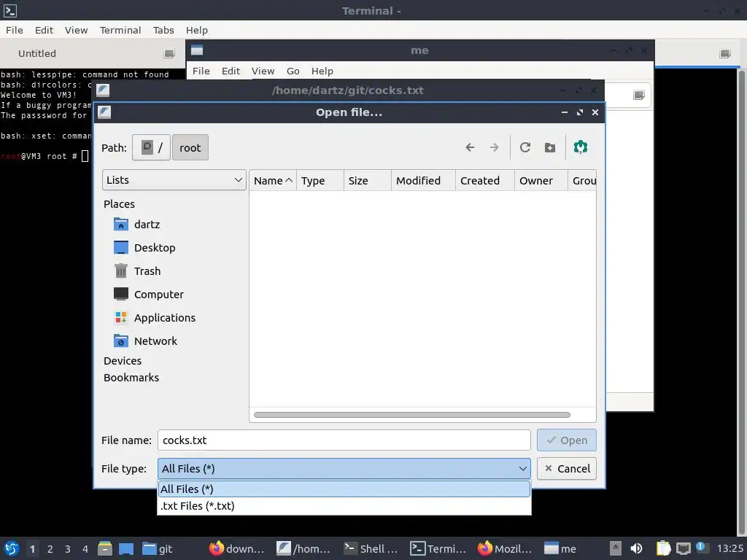Switch to '/hom...' editor taskbar window
Viewport: 747px width, 560px height.
pos(303,548)
